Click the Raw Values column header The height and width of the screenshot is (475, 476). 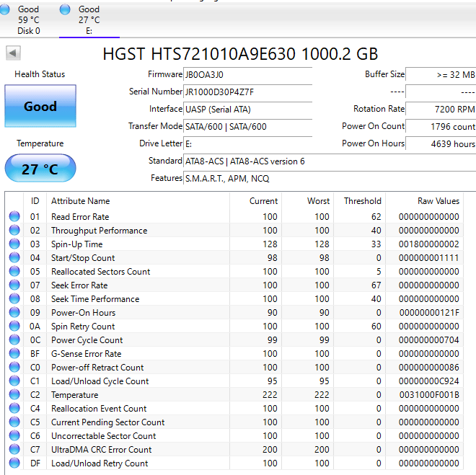click(x=424, y=201)
